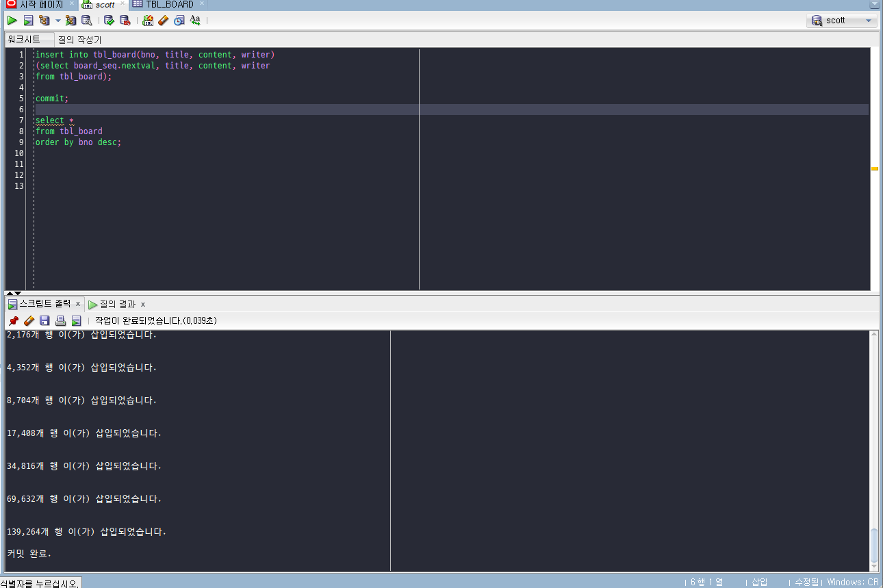The width and height of the screenshot is (883, 588).
Task: Close the 시작 페이지 tab
Action: click(x=72, y=3)
